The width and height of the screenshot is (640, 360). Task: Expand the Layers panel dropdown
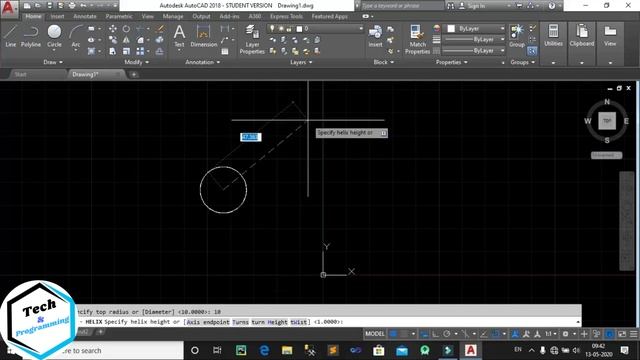301,62
